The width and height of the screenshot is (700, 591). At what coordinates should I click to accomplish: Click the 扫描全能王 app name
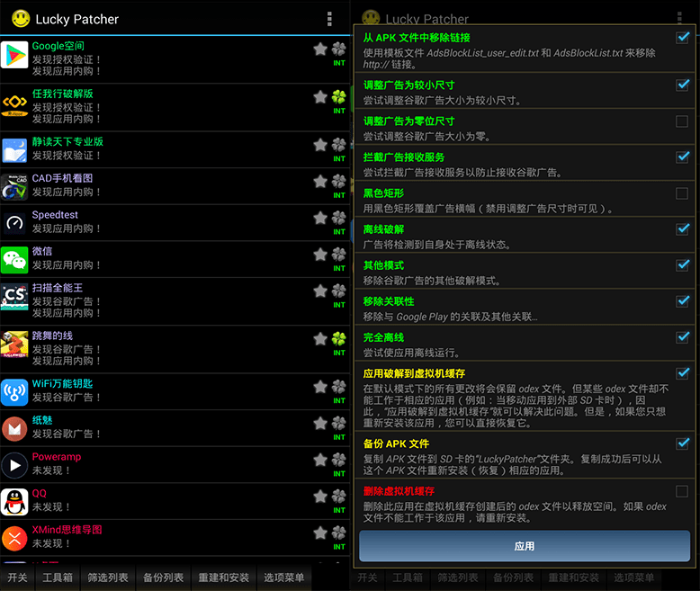tap(58, 288)
